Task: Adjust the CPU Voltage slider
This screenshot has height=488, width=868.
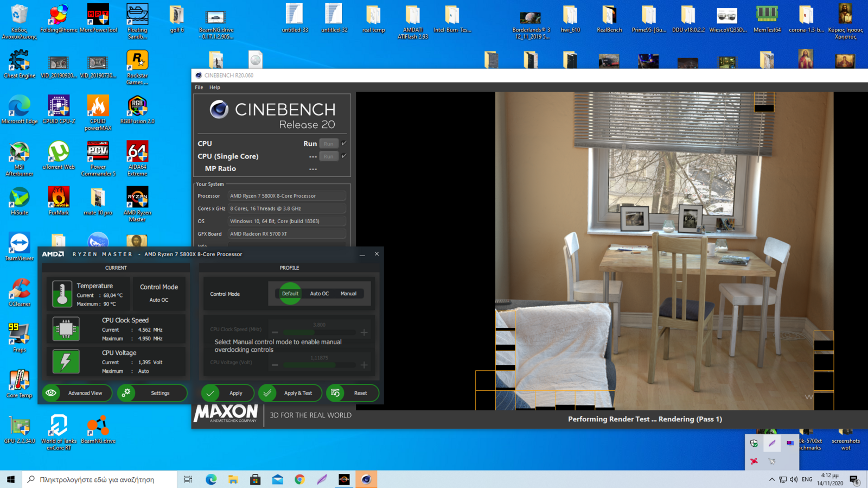Action: coord(319,365)
